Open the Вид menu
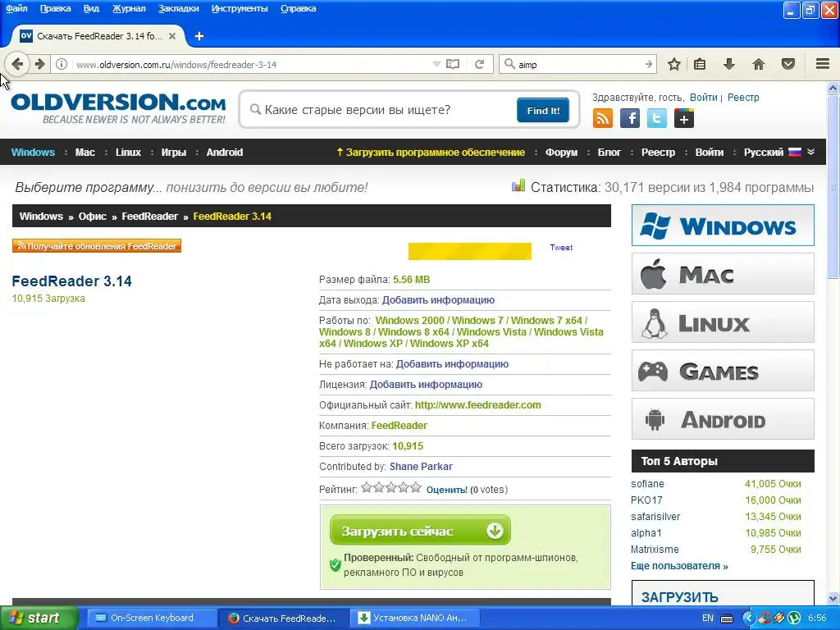 point(91,8)
